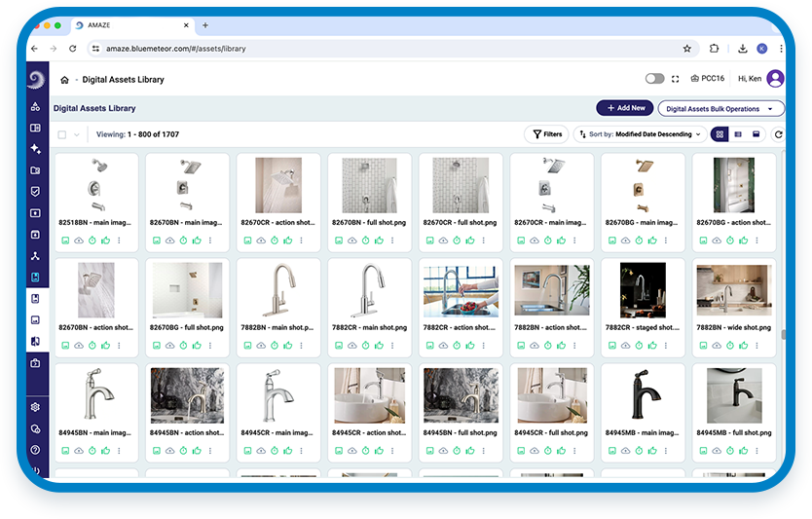The width and height of the screenshot is (812, 519).
Task: Open the PCC16 workspace selector
Action: click(x=708, y=79)
